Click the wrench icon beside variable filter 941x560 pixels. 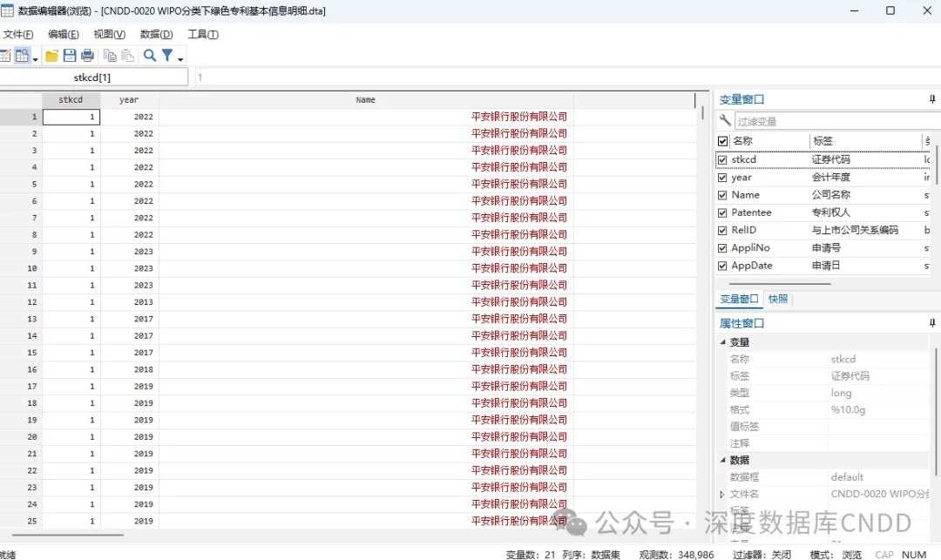point(725,121)
